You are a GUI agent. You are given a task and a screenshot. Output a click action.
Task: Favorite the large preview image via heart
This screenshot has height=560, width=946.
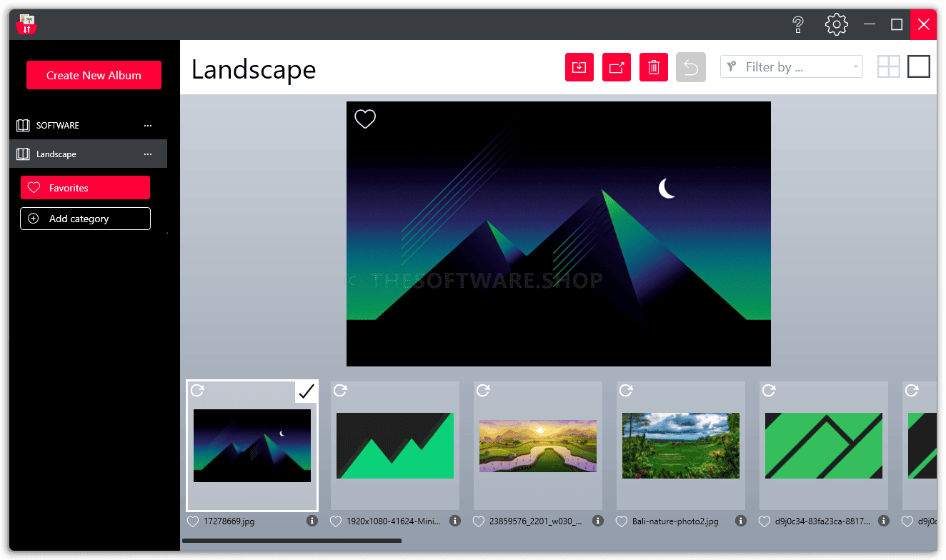365,119
